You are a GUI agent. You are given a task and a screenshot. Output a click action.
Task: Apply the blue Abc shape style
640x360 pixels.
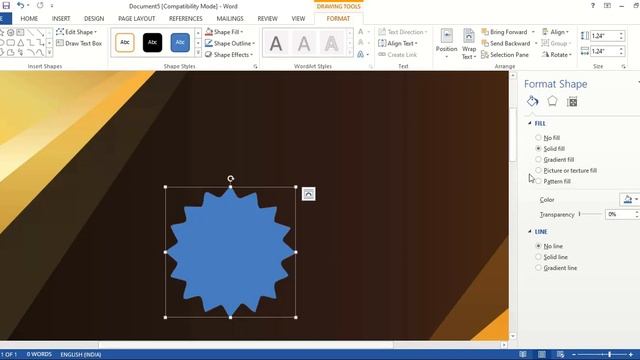click(180, 42)
